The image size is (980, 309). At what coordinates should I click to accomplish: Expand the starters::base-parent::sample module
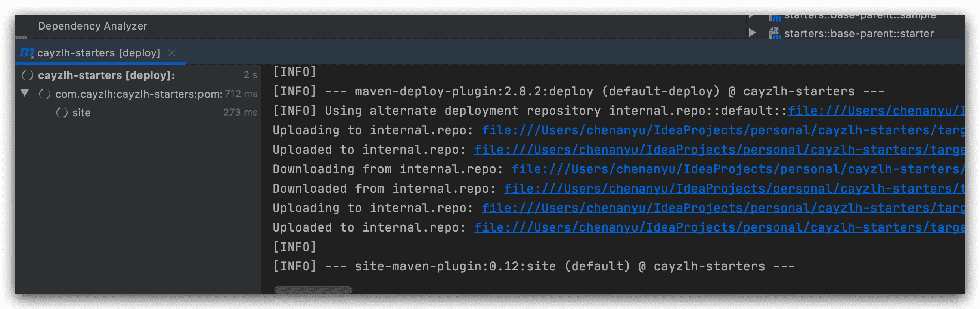752,17
